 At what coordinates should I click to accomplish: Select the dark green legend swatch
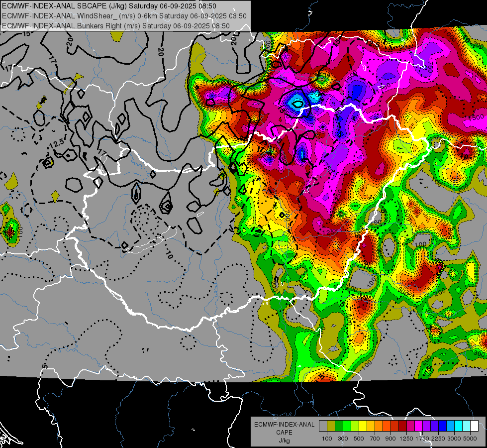point(339,426)
